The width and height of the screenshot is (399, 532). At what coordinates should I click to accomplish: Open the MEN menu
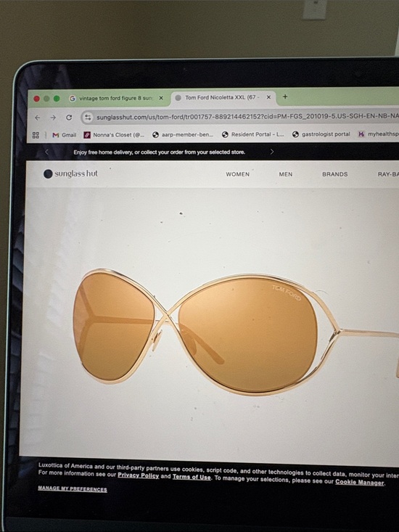(x=285, y=174)
